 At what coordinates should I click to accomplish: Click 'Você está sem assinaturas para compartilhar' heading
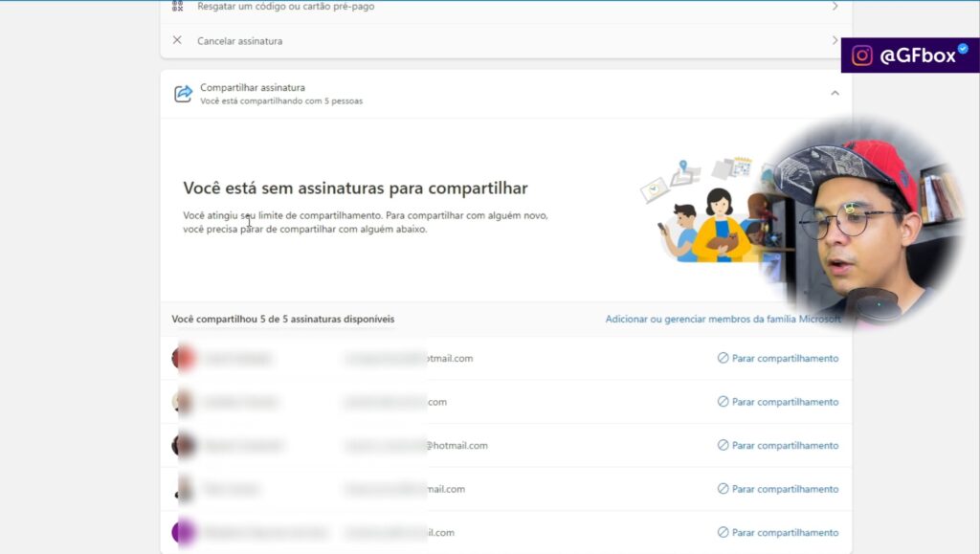click(x=356, y=188)
